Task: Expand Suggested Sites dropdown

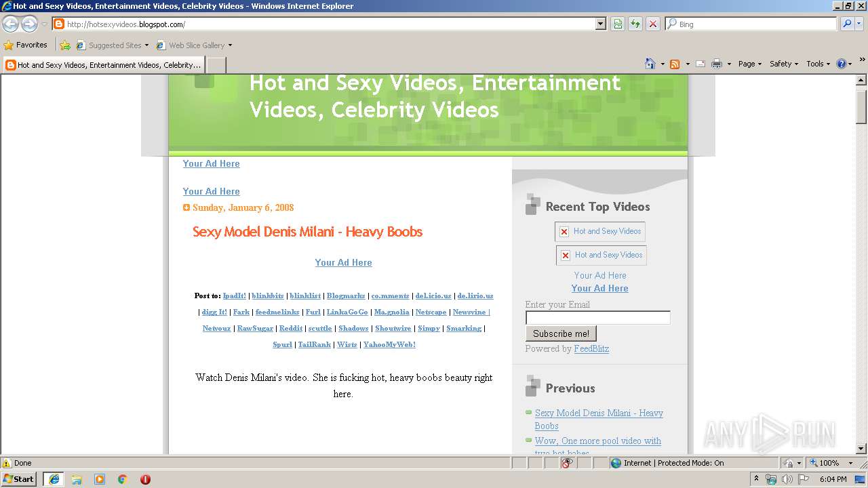Action: (x=146, y=45)
